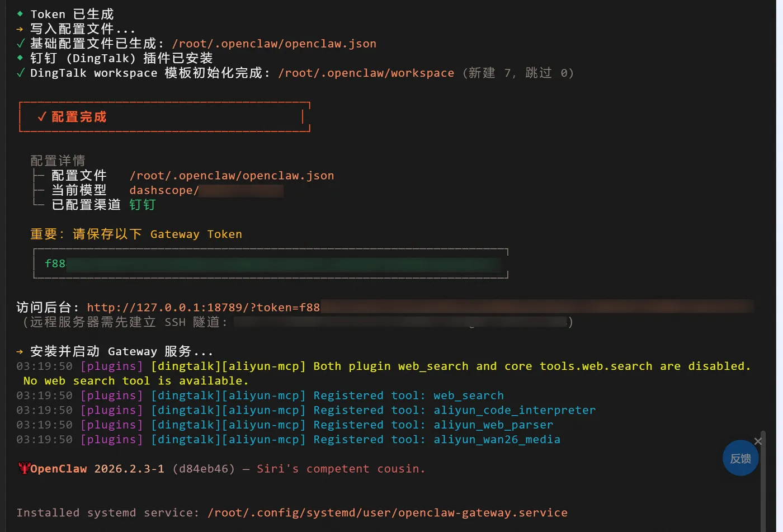This screenshot has width=783, height=532.
Task: Click the vertical scrollbar on the right edge
Action: click(763, 481)
